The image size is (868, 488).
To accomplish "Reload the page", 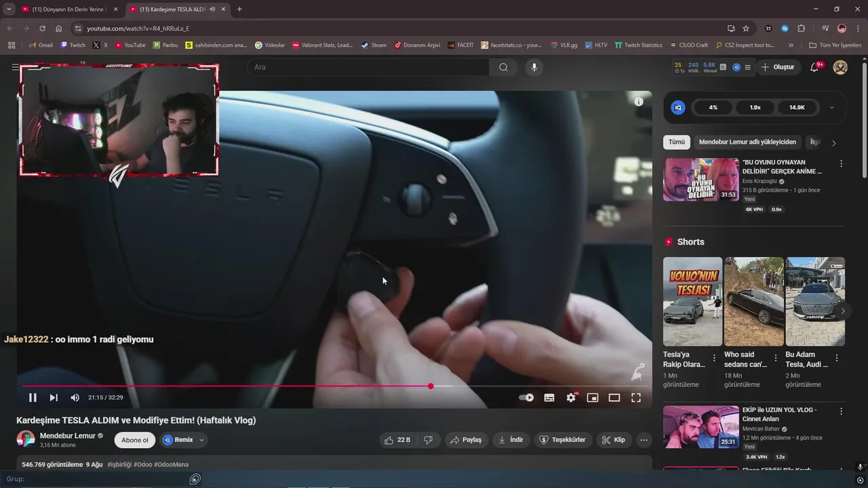I will point(42,28).
